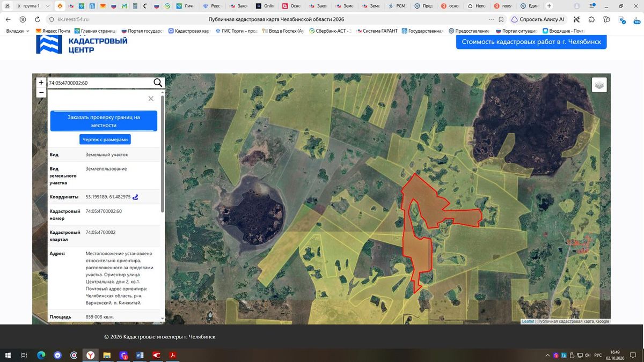Image resolution: width=644 pixels, height=362 pixels.
Task: Launch Microsoft Edge from taskbar
Action: pyautogui.click(x=41, y=355)
